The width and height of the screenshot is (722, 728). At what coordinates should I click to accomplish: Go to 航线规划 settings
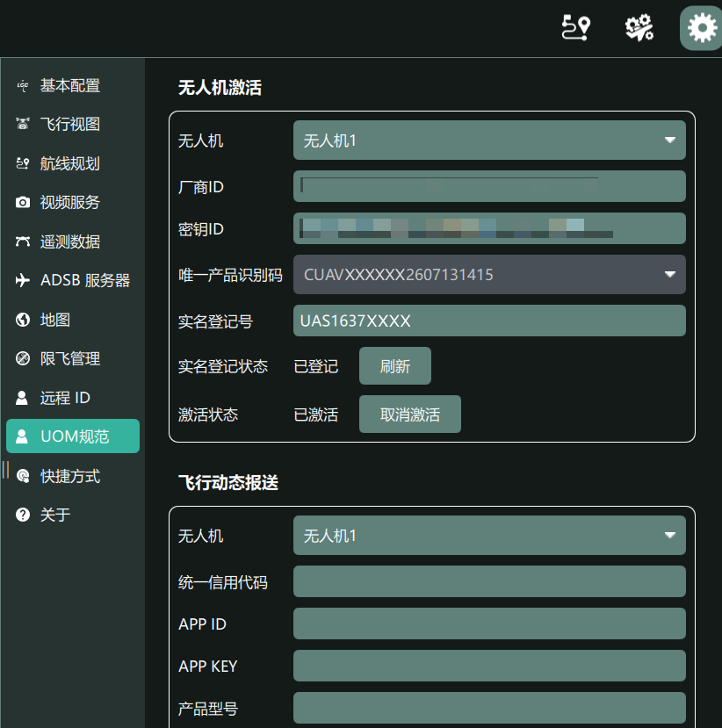click(73, 163)
